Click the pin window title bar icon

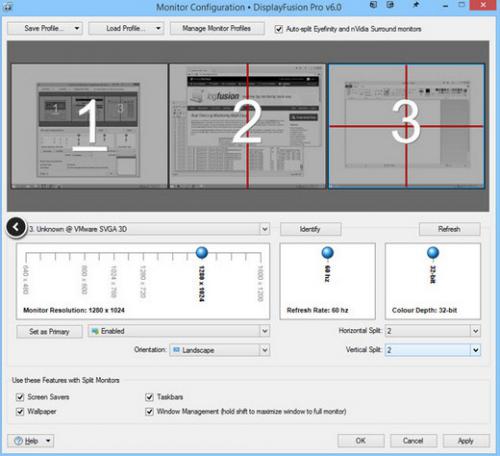[x=416, y=5]
